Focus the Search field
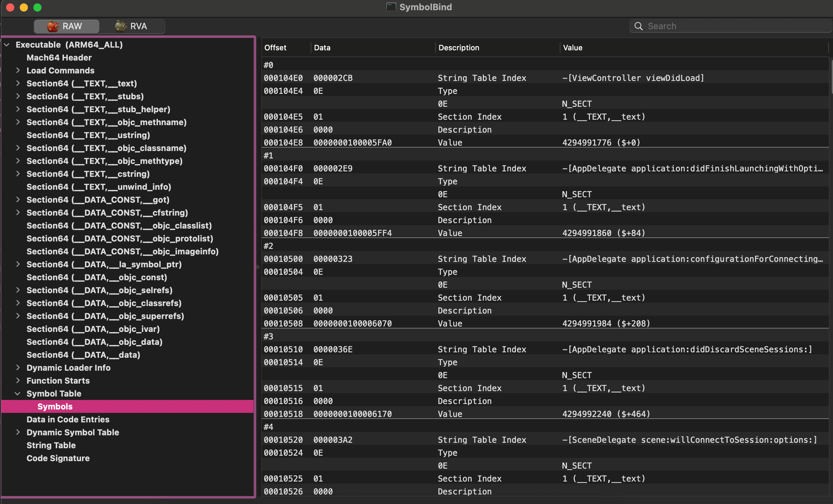This screenshot has width=833, height=504. (731, 26)
